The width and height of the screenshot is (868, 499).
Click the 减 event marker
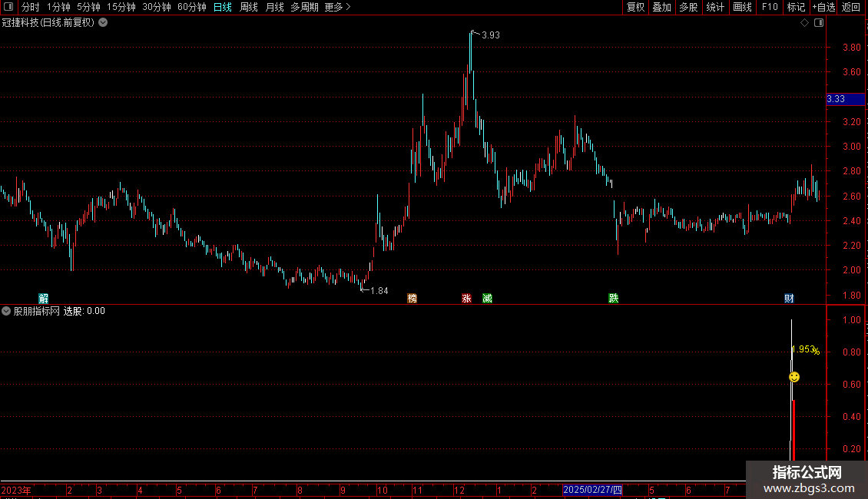(x=487, y=299)
